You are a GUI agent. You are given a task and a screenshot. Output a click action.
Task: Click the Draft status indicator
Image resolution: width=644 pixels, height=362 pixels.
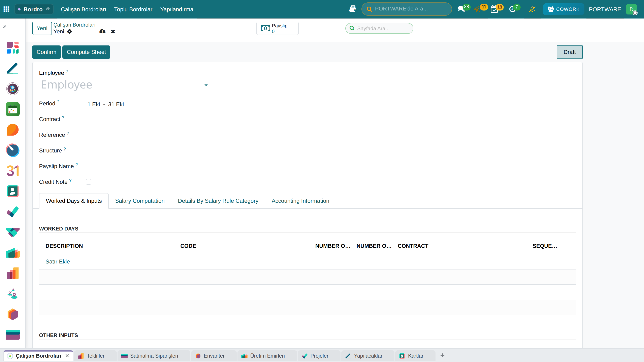click(x=570, y=52)
